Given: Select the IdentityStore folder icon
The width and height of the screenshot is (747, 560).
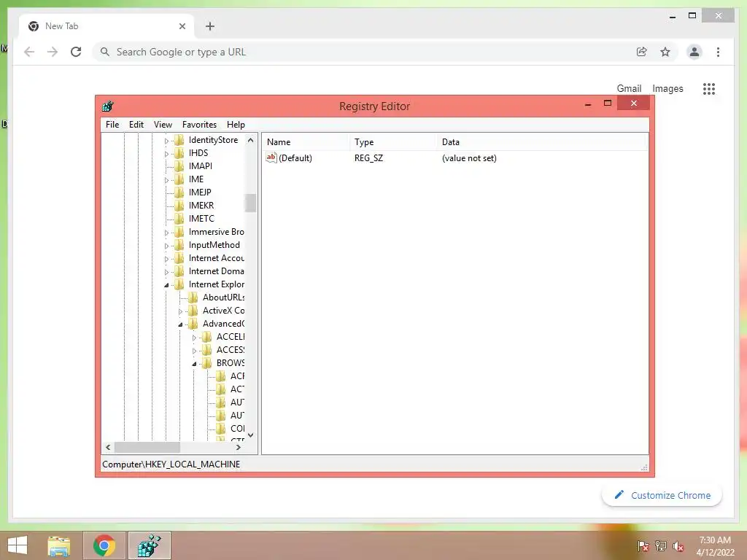Looking at the screenshot, I should [179, 140].
